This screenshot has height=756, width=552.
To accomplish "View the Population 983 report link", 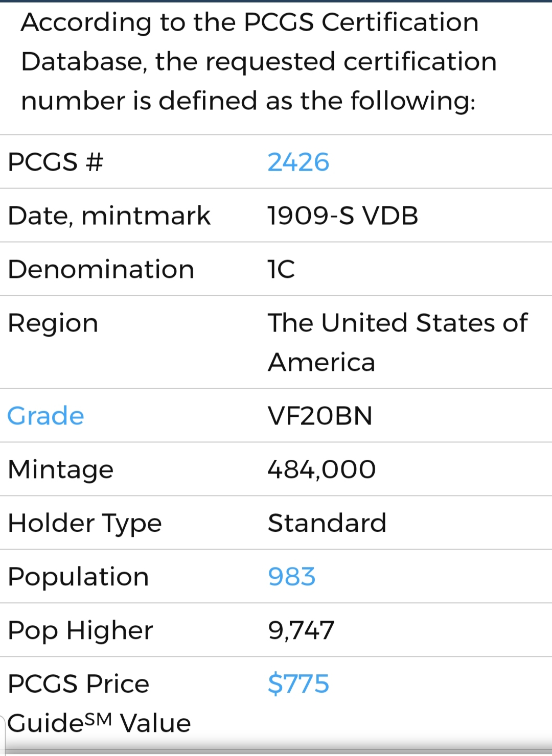I will [292, 577].
